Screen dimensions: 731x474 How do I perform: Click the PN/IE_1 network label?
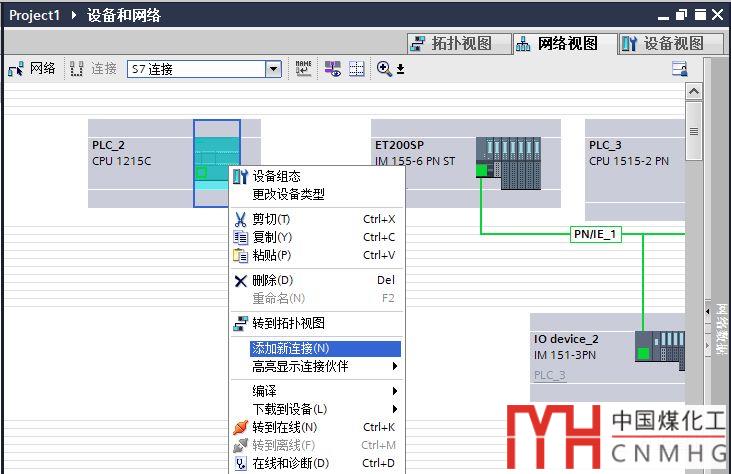(x=595, y=234)
